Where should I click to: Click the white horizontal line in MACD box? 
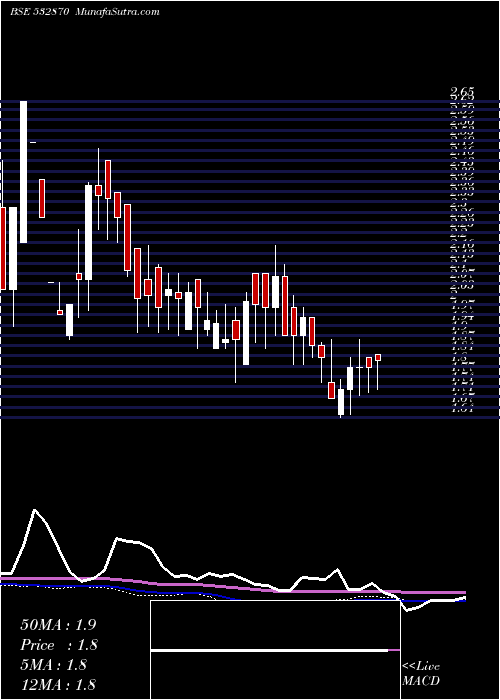[270, 651]
